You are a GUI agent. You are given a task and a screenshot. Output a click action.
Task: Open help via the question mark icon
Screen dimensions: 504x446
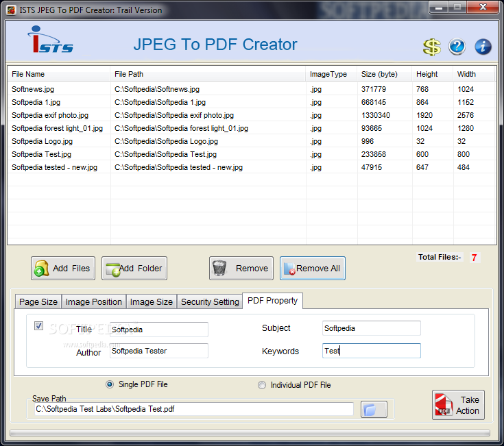pyautogui.click(x=457, y=47)
